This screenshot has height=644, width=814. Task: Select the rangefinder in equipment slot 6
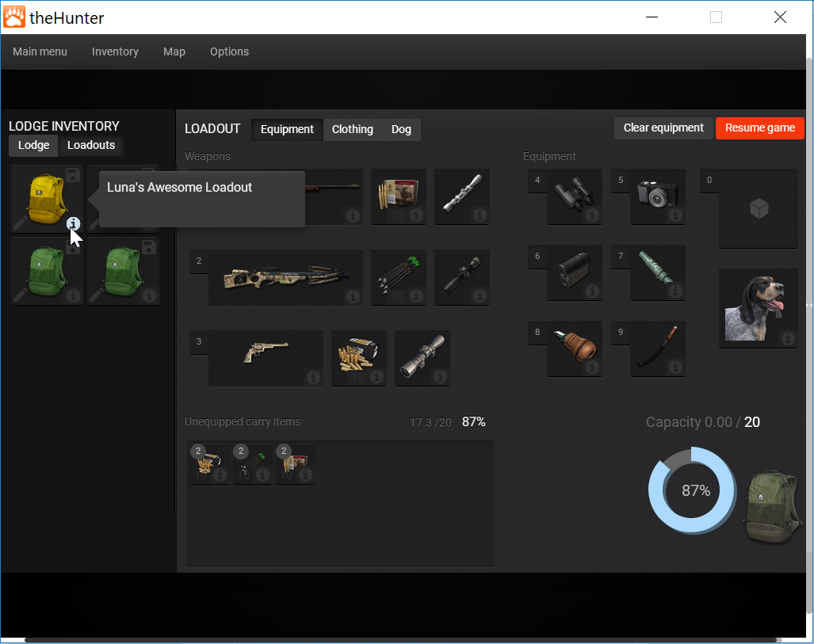(x=575, y=272)
